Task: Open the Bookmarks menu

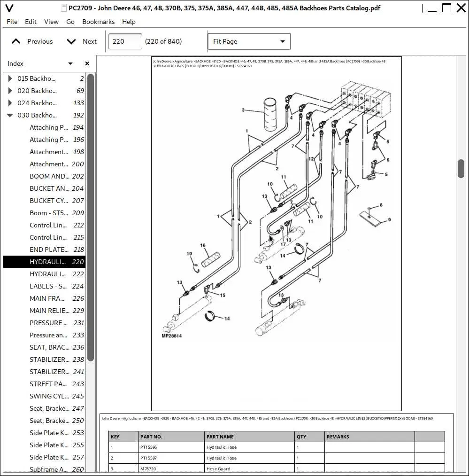Action: [x=98, y=22]
